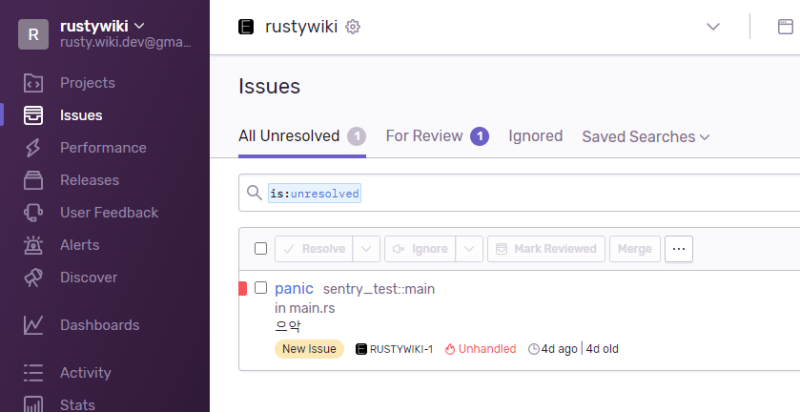Click the Issues sidebar icon

pos(33,115)
